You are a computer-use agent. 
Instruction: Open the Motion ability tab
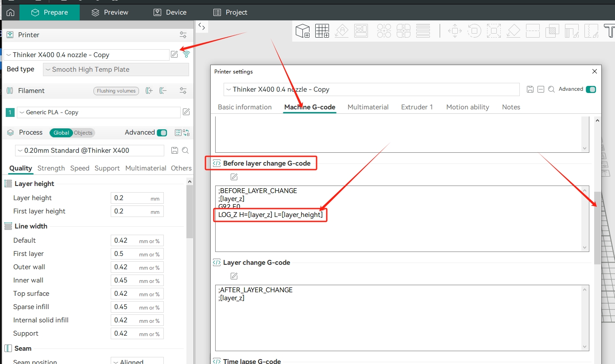[x=468, y=107]
